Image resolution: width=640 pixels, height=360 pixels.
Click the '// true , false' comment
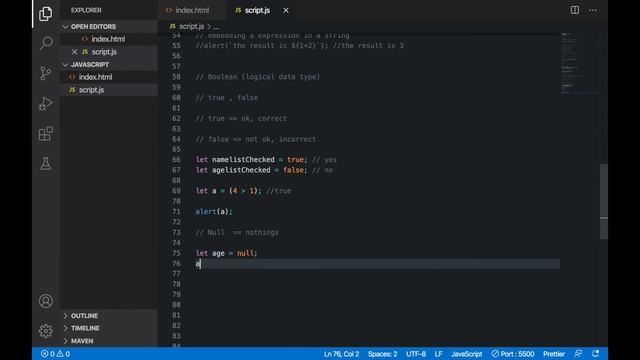[x=227, y=98]
